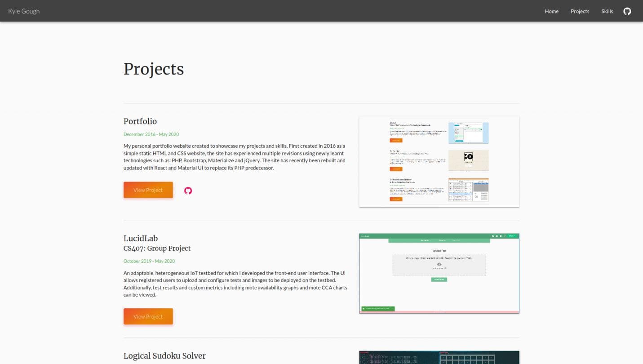643x364 pixels.
Task: Open the Skills nav link
Action: (607, 11)
